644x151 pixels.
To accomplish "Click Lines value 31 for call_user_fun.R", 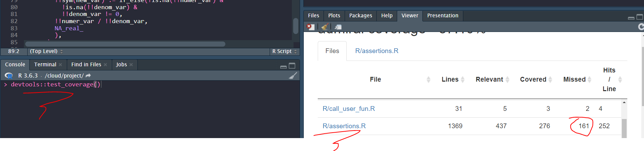I will (x=459, y=109).
